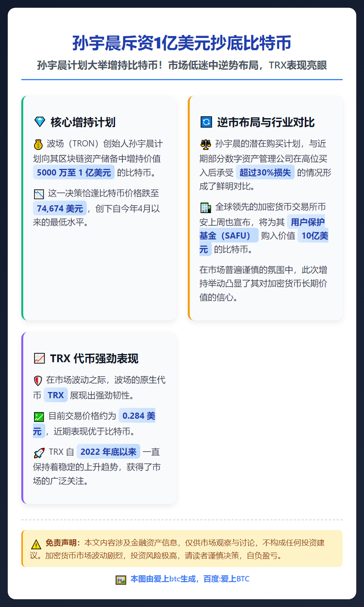This screenshot has height=607, width=364.
Task: Click the green yen chart icon near 目前交易价格
Action: [39, 417]
